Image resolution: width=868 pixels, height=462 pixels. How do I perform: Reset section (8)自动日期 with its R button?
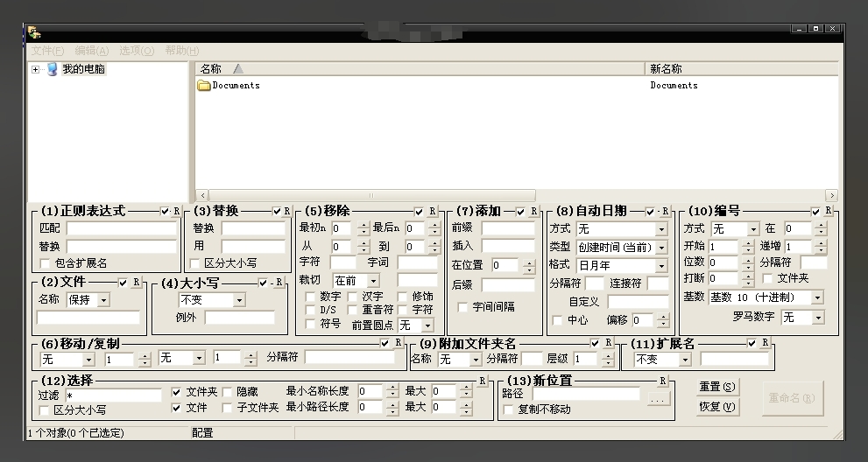pyautogui.click(x=665, y=211)
